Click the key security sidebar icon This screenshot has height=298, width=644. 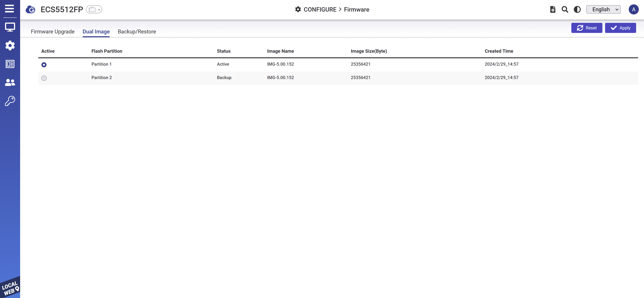click(x=10, y=101)
